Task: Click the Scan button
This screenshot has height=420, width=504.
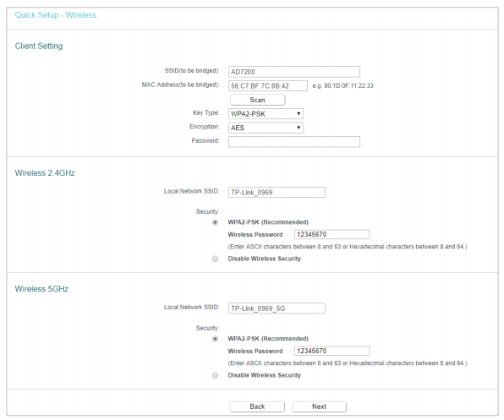Action: 257,100
